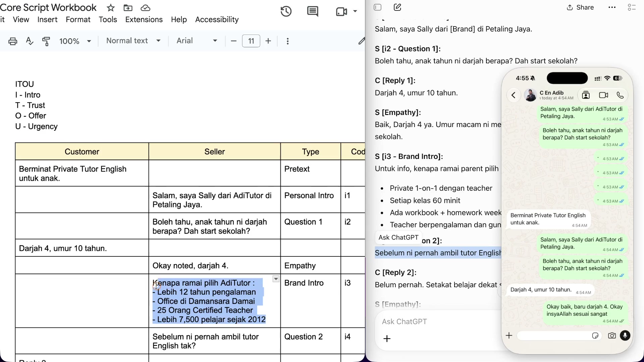The height and width of the screenshot is (362, 644).
Task: Start a new chat in ChatGPT
Action: coord(397,7)
